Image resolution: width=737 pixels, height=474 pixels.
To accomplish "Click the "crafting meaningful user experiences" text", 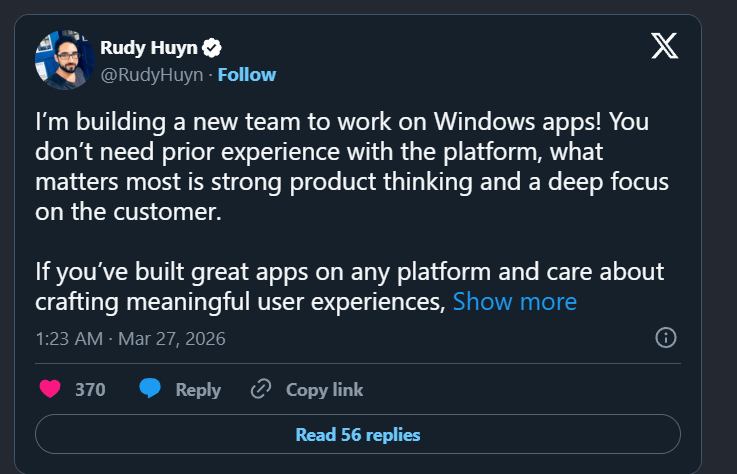I will coord(240,301).
